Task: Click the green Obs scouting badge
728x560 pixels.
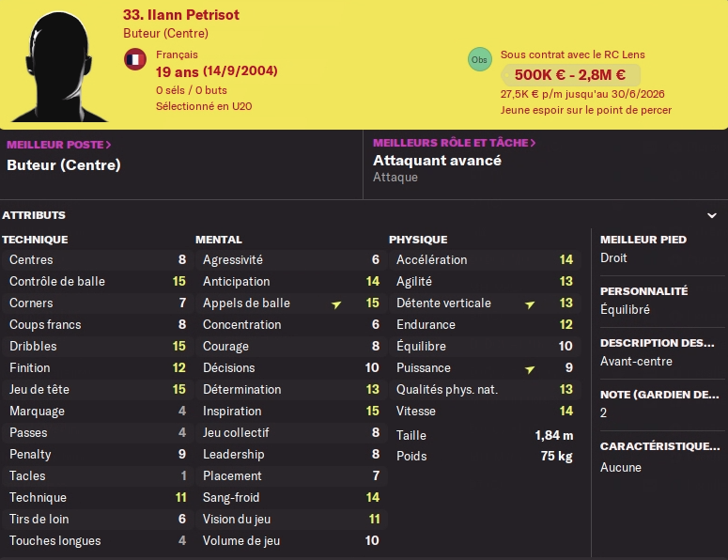Action: (x=479, y=59)
